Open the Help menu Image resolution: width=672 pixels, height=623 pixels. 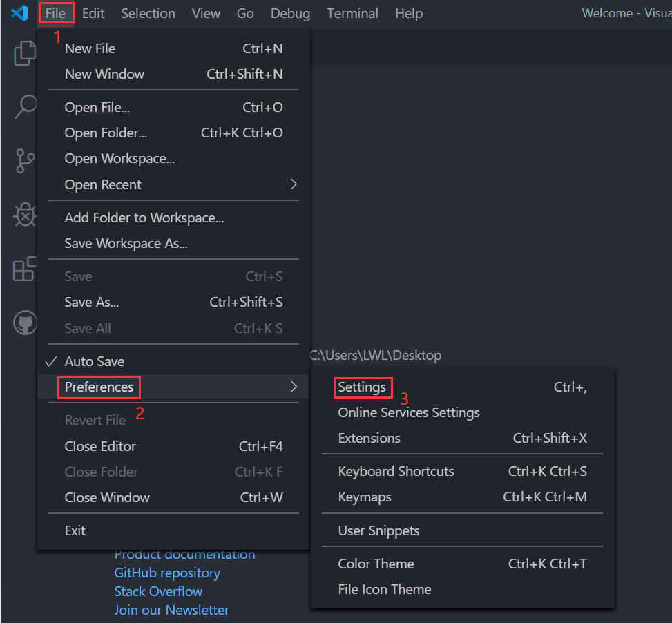click(409, 13)
